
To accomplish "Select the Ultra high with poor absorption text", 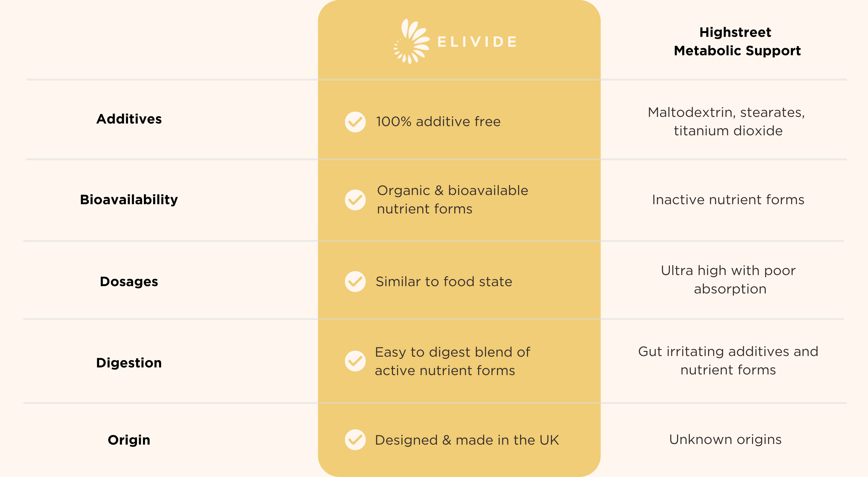I will click(x=729, y=279).
